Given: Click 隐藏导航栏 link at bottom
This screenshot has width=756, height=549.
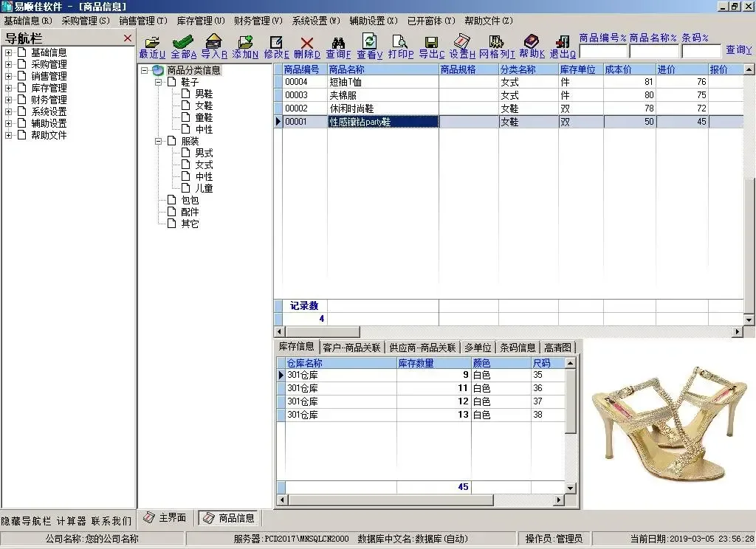Looking at the screenshot, I should click(26, 521).
